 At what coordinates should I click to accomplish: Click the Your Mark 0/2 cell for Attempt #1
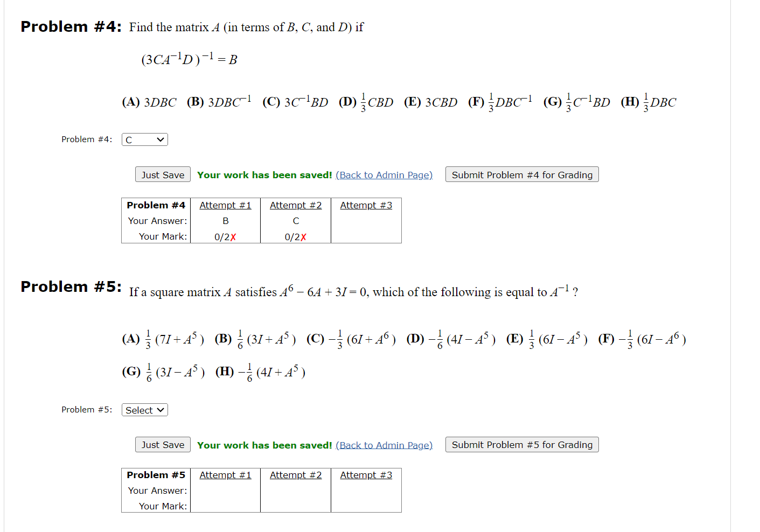pyautogui.click(x=225, y=236)
